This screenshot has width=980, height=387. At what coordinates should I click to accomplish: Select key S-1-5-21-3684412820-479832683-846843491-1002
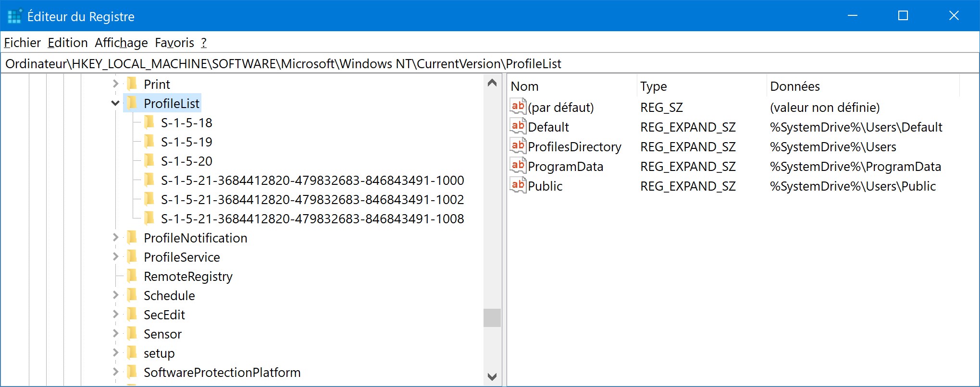pyautogui.click(x=312, y=200)
